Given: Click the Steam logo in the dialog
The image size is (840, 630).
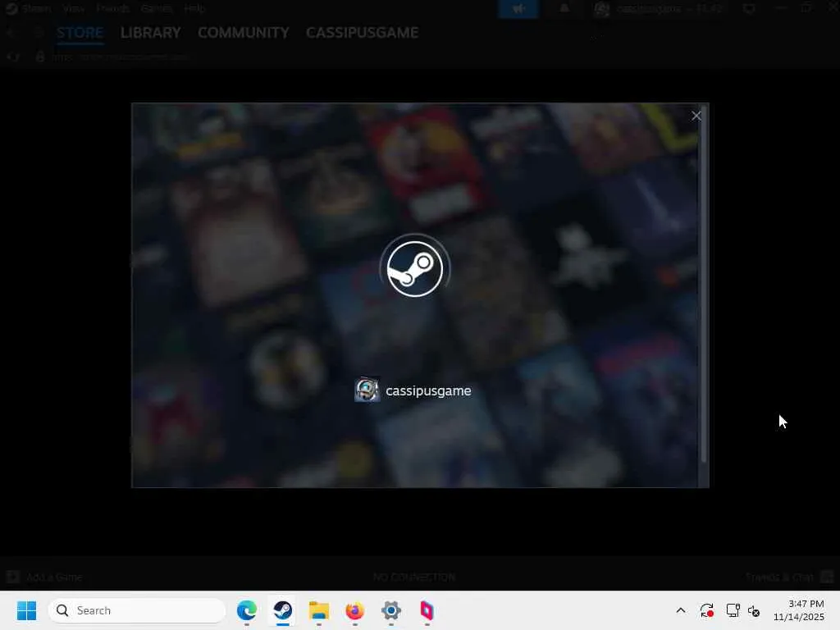Looking at the screenshot, I should [415, 269].
